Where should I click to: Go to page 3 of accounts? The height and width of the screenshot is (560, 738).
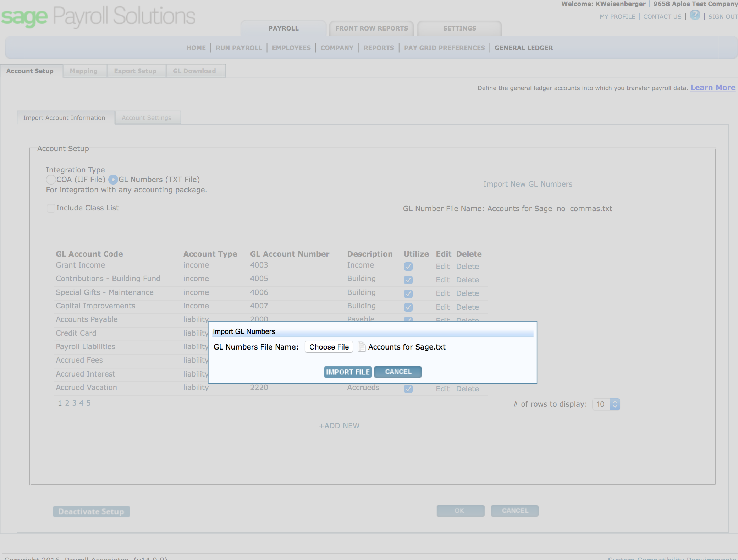(74, 403)
